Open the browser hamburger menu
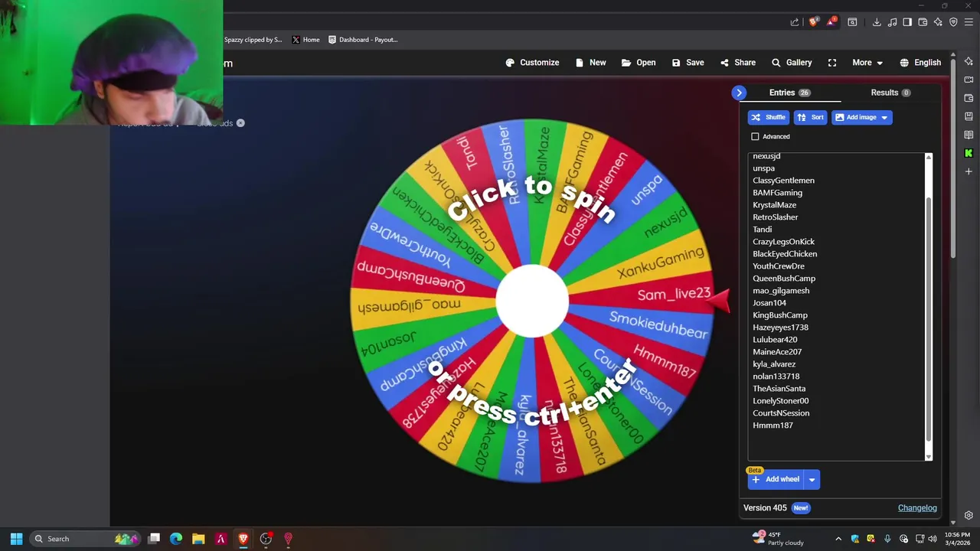The width and height of the screenshot is (980, 551). (x=969, y=22)
